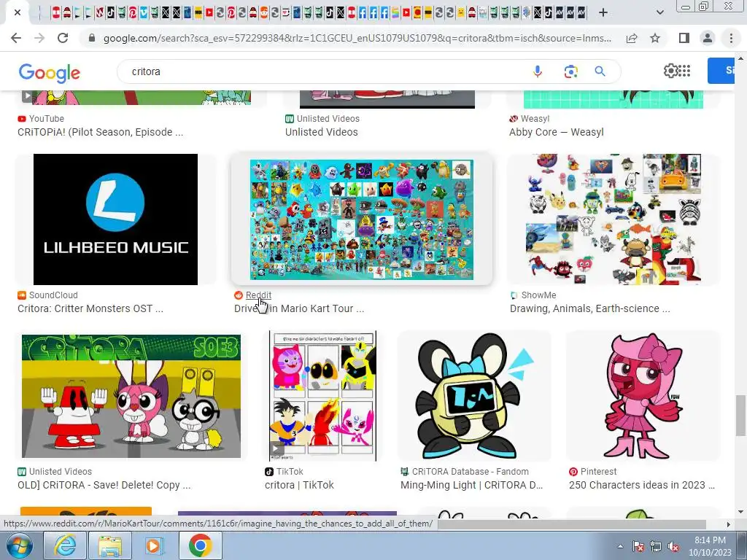Click the page vertical scrollbar thumb
The width and height of the screenshot is (747, 560).
click(740, 415)
